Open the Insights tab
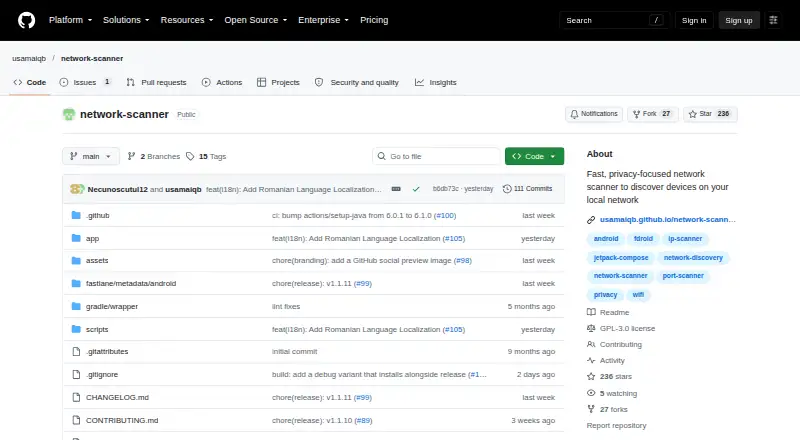This screenshot has height=440, width=800. [436, 82]
